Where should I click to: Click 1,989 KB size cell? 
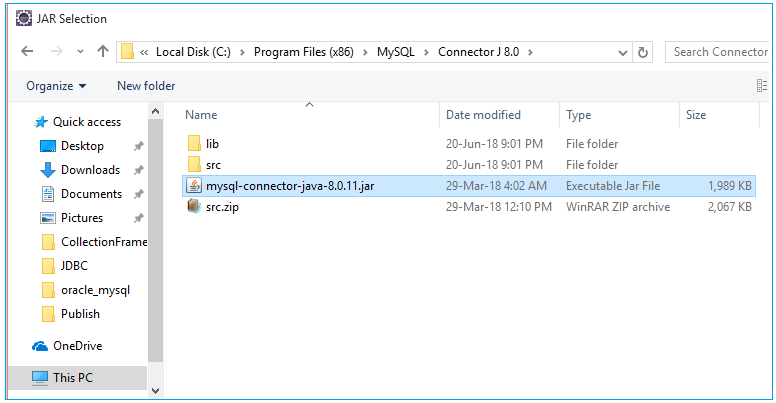(729, 186)
